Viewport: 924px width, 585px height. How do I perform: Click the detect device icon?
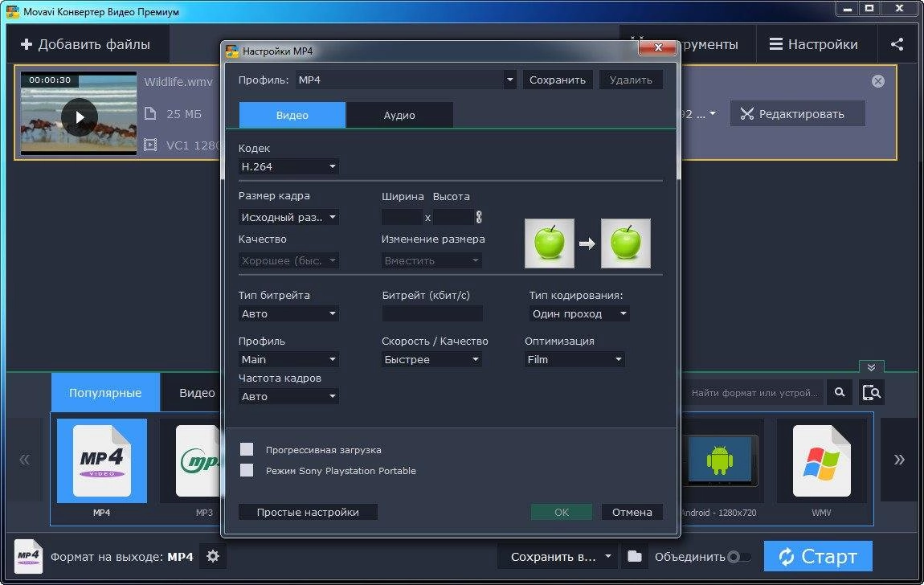pos(871,392)
